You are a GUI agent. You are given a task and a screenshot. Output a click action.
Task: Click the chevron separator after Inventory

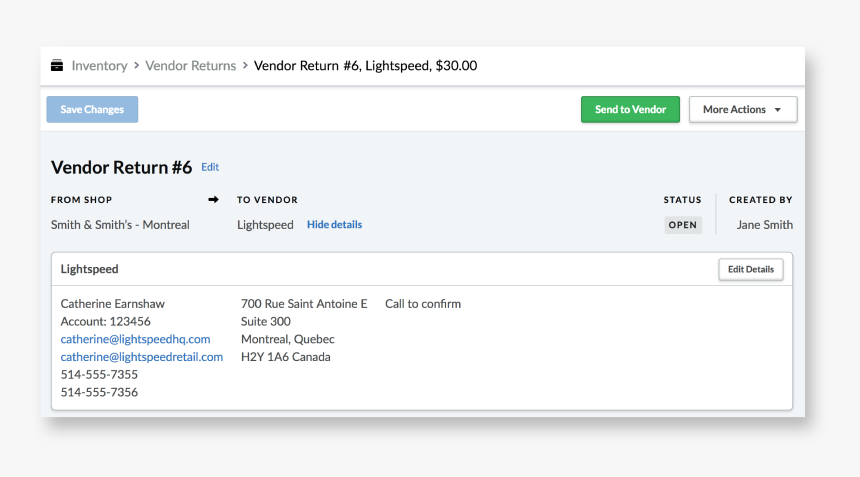[x=136, y=66]
